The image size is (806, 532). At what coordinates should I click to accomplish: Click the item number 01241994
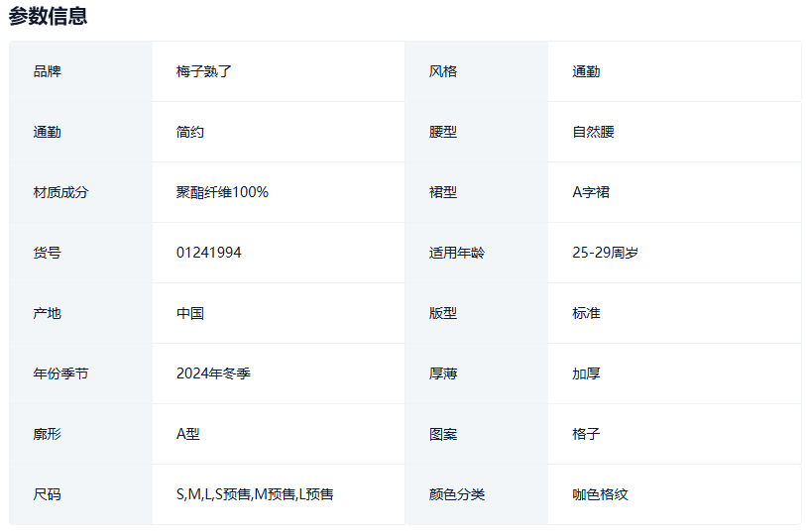pyautogui.click(x=208, y=253)
